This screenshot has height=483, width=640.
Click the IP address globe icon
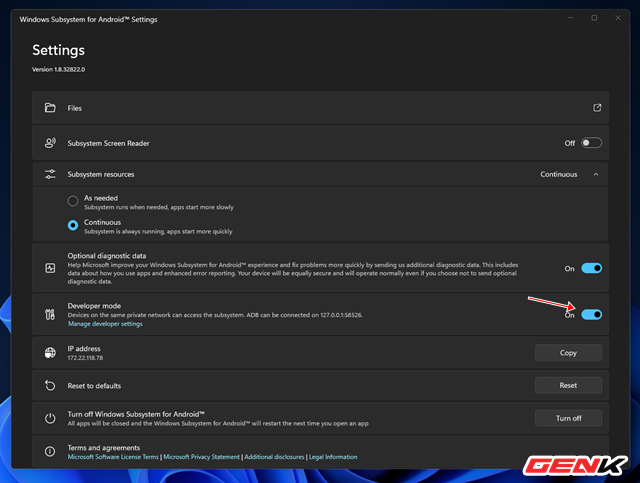point(50,353)
